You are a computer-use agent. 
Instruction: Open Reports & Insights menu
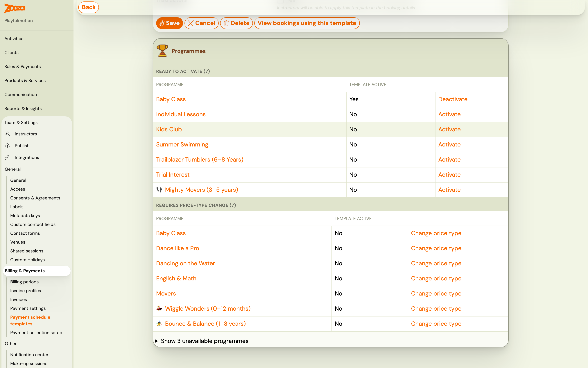pos(23,109)
